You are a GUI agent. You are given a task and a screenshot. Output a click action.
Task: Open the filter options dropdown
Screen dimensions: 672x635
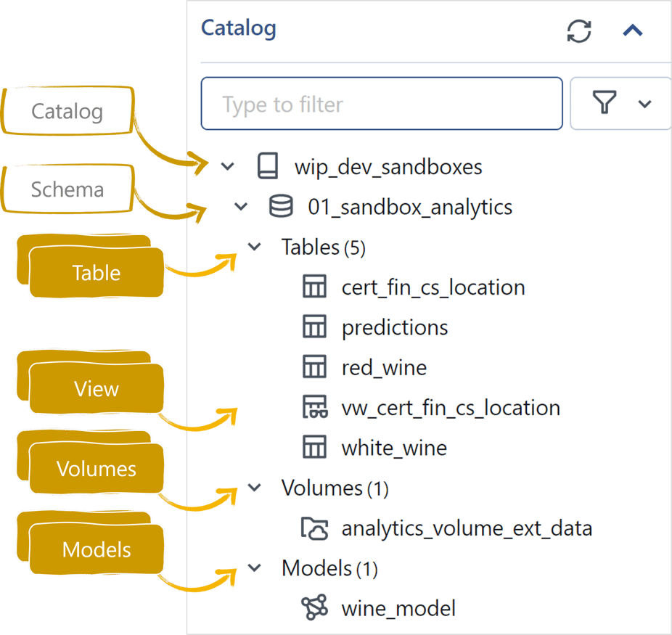pos(622,104)
